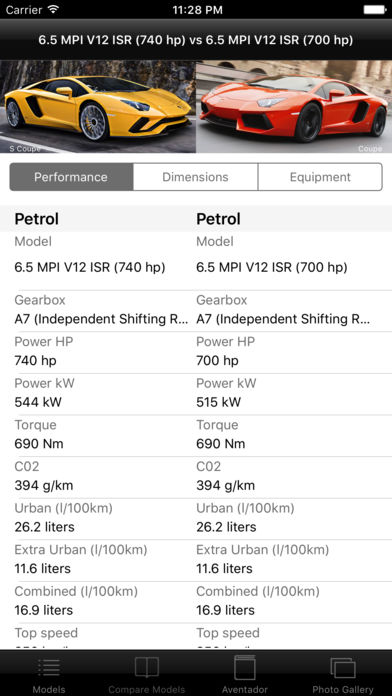Open the Photo Gallery icon
The image size is (392, 696).
pyautogui.click(x=343, y=668)
